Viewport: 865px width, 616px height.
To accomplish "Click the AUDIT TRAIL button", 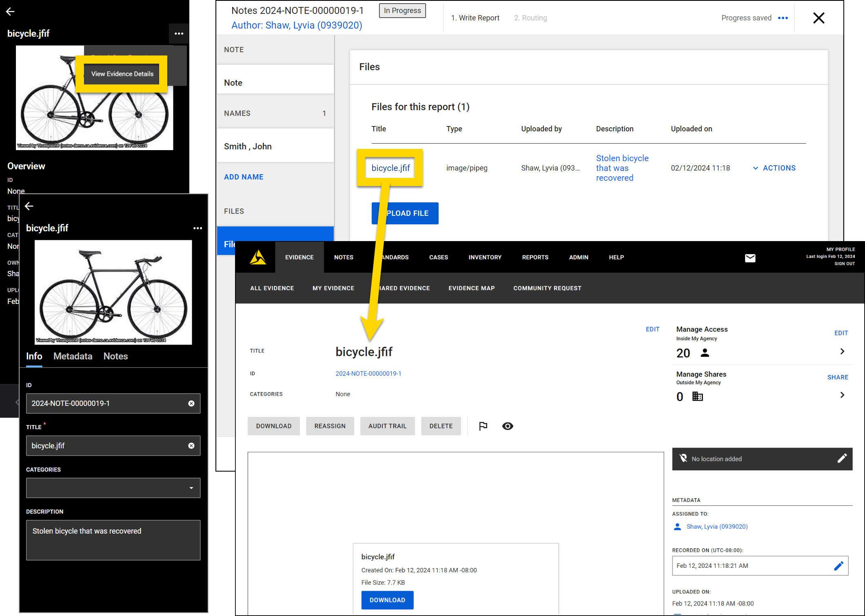I will click(387, 426).
